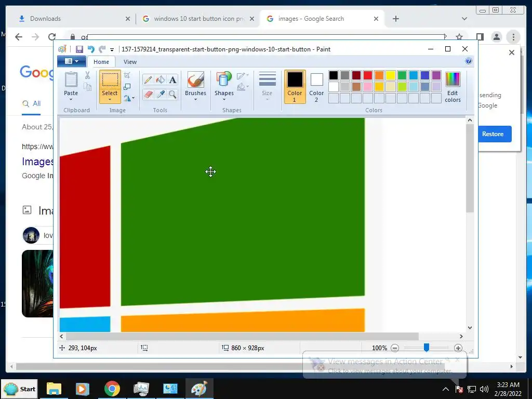532x399 pixels.
Task: Zoom out with the minus button
Action: pos(395,348)
